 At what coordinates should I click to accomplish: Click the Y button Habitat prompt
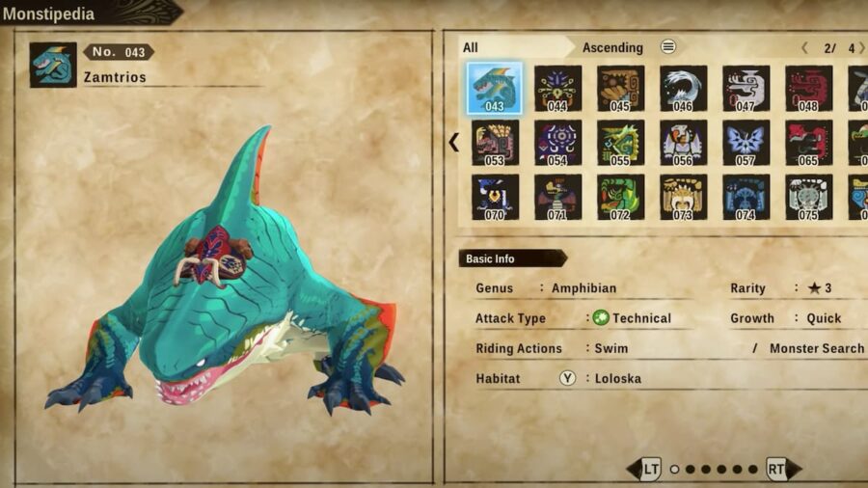567,378
